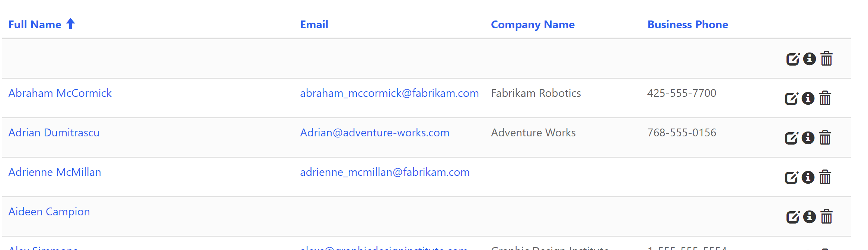Click edit icon for Abraham McCormick row

click(x=792, y=99)
